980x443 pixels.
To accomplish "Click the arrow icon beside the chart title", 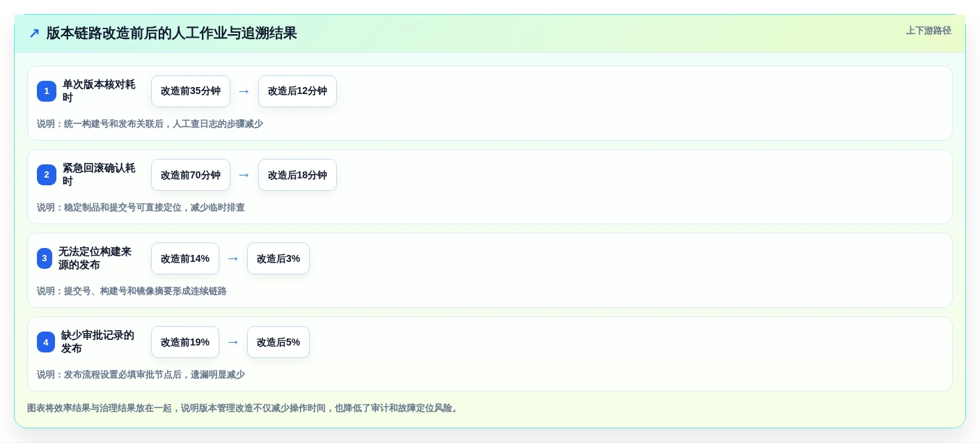I will click(34, 33).
